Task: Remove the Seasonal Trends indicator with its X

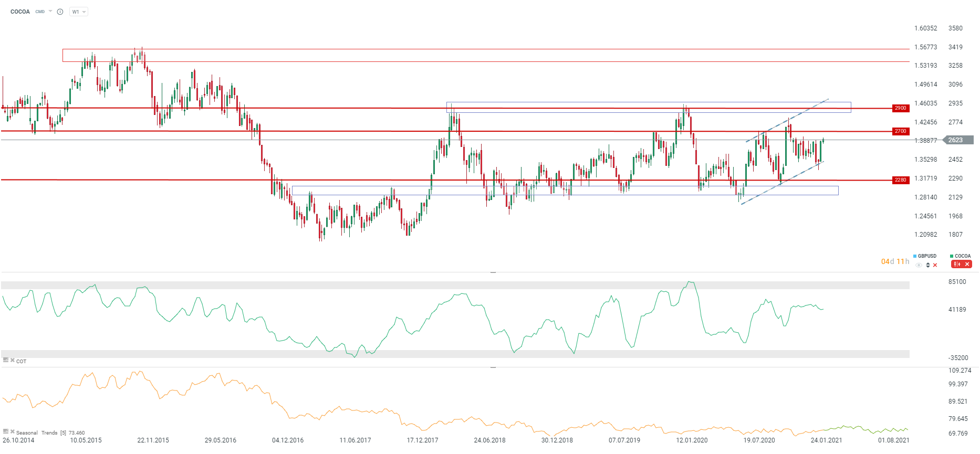Action: [13, 431]
